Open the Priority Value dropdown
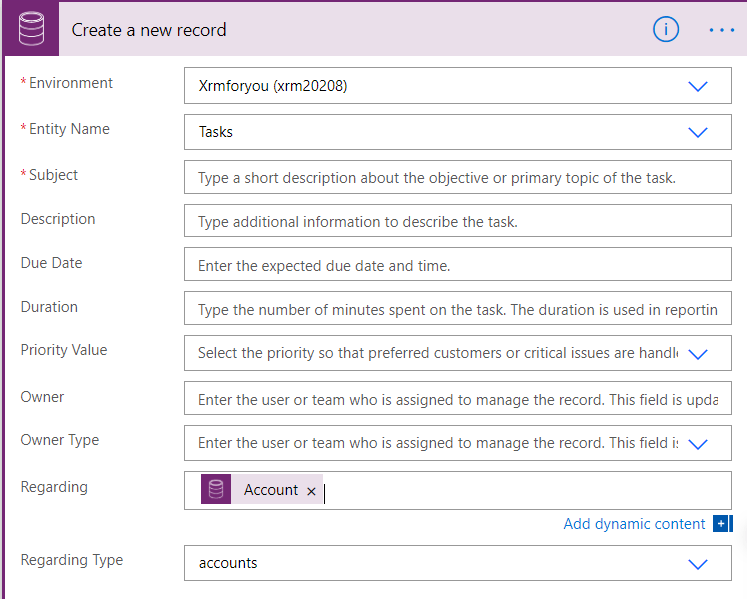Image resolution: width=747 pixels, height=599 pixels. click(698, 353)
